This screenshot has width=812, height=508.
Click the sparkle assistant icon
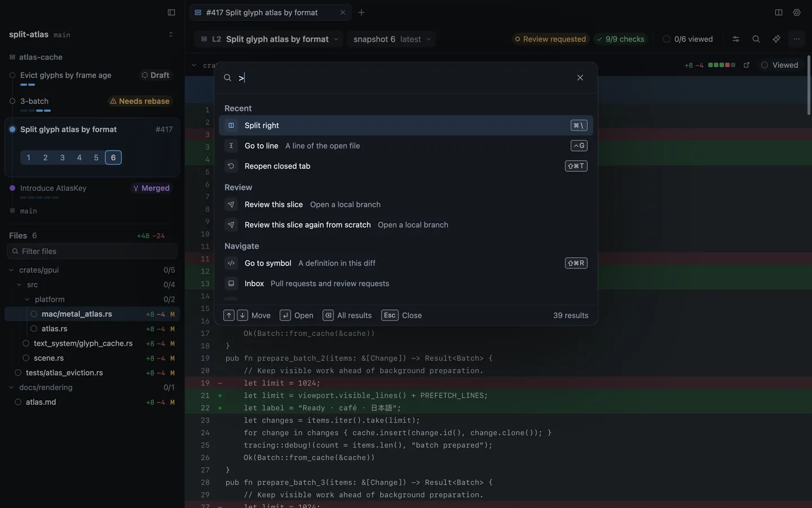point(776,39)
